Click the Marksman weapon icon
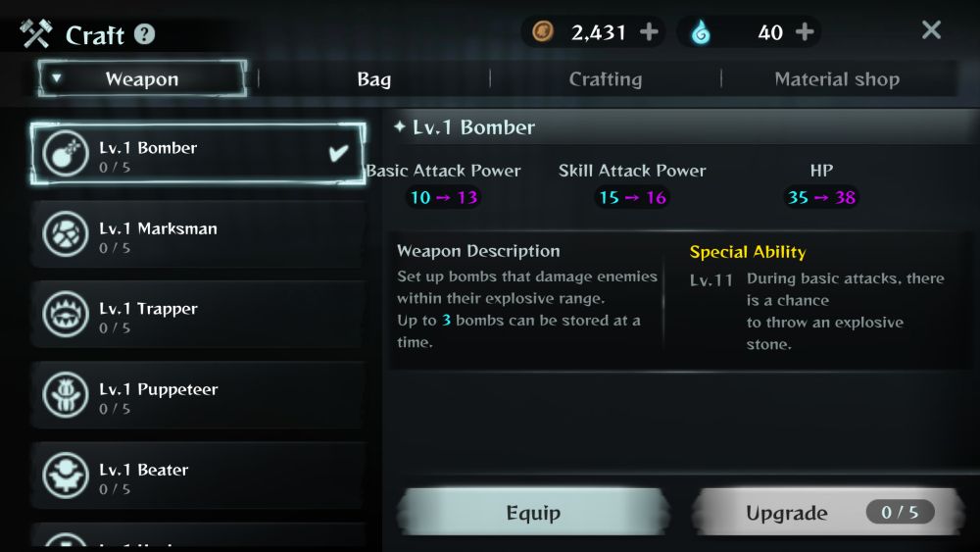This screenshot has height=552, width=980. click(66, 233)
